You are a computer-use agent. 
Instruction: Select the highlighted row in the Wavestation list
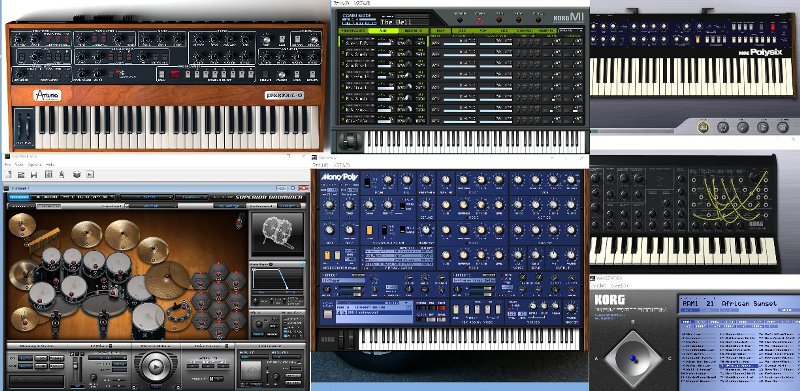(x=738, y=366)
